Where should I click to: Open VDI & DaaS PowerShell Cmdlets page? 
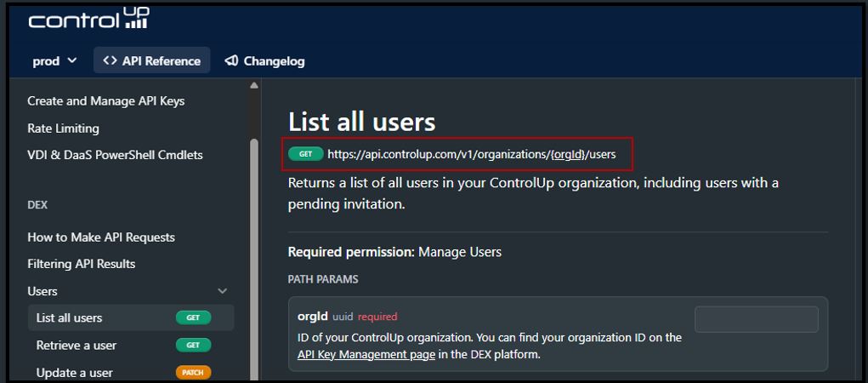pyautogui.click(x=115, y=155)
